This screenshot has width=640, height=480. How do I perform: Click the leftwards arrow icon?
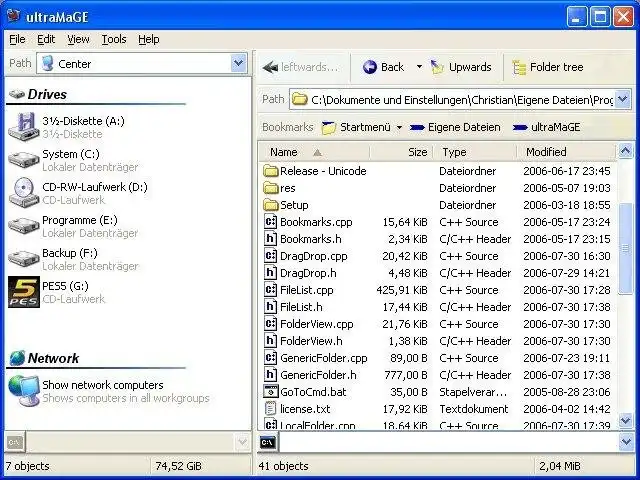pyautogui.click(x=270, y=67)
